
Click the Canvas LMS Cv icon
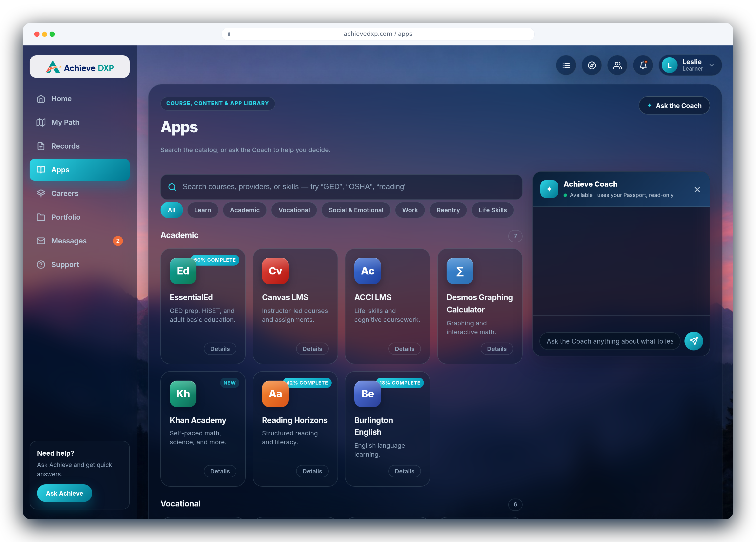coord(275,271)
